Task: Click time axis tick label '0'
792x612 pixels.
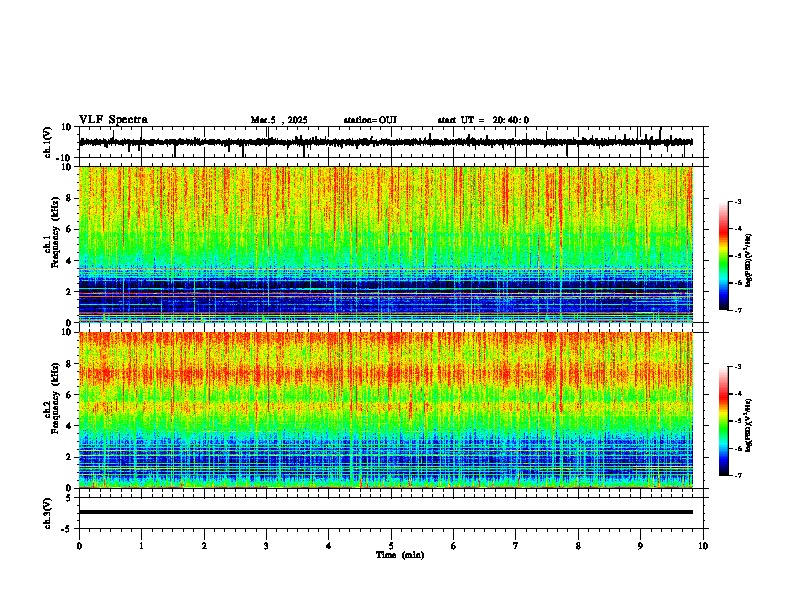Action: point(79,546)
